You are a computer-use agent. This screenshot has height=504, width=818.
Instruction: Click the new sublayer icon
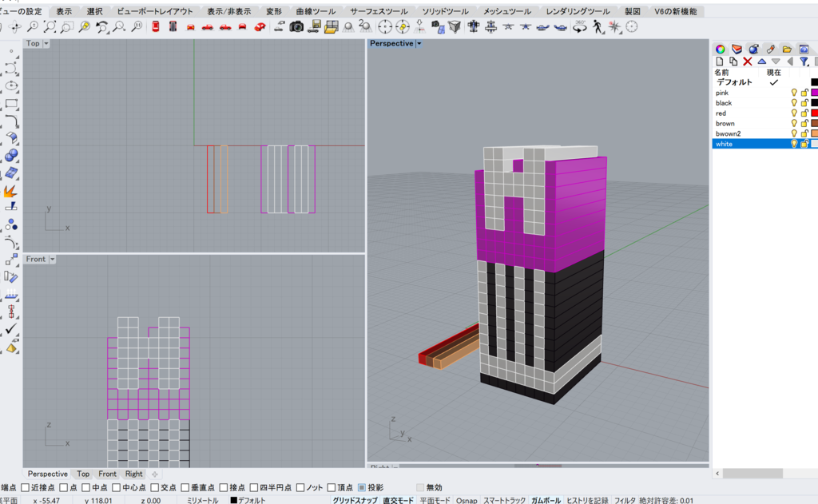[733, 62]
